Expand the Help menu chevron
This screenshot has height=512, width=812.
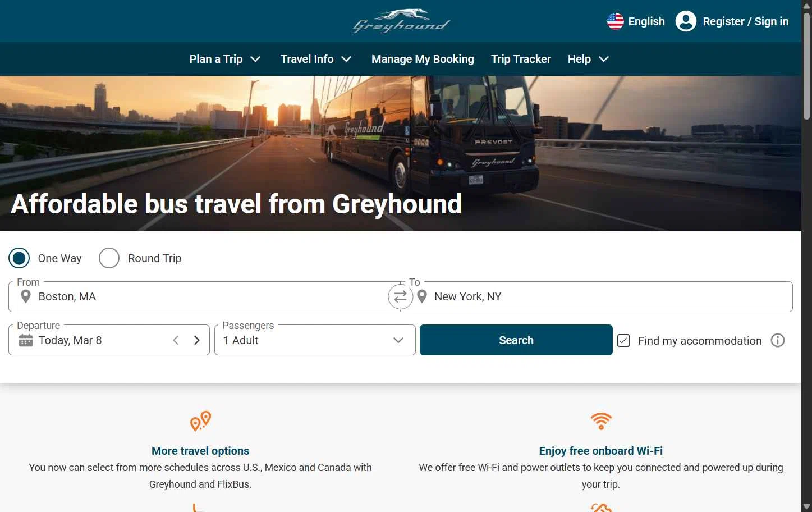(x=604, y=59)
